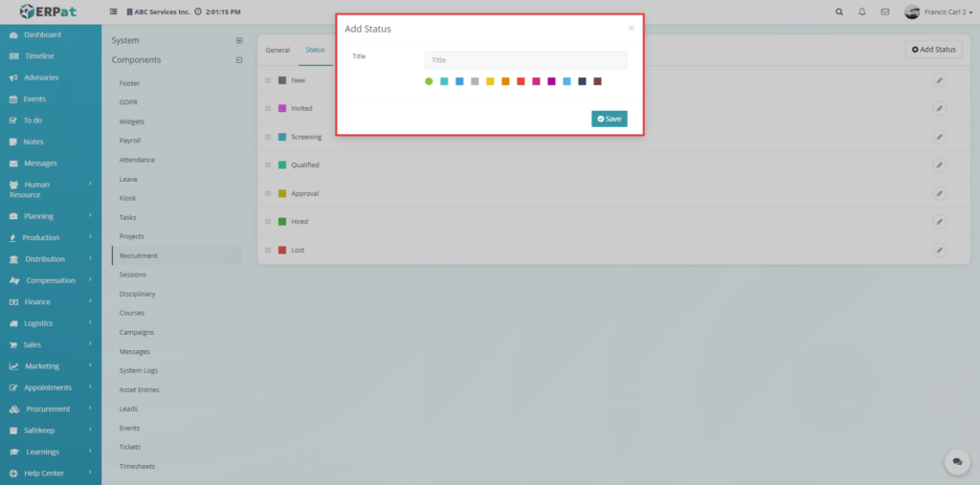
Task: Open Advisories megaphone icon
Action: pos(13,77)
